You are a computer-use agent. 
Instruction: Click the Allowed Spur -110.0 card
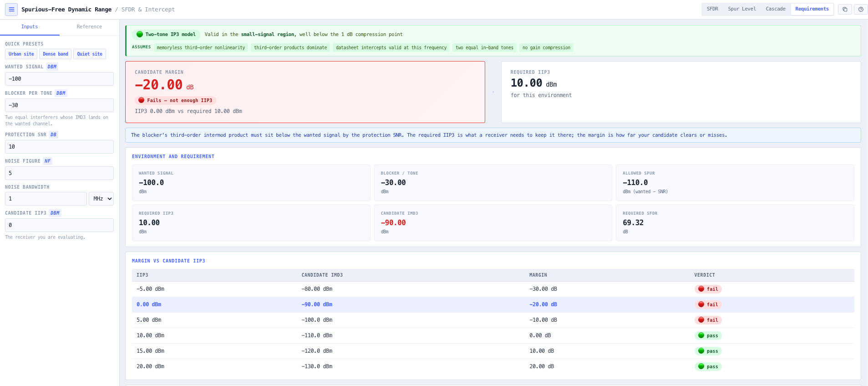[735, 183]
